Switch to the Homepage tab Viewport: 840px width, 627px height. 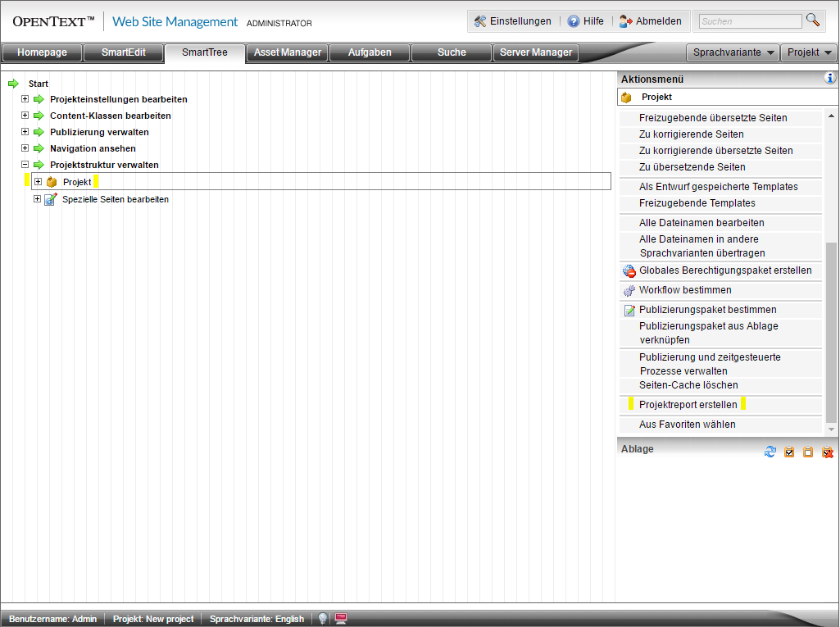[43, 52]
